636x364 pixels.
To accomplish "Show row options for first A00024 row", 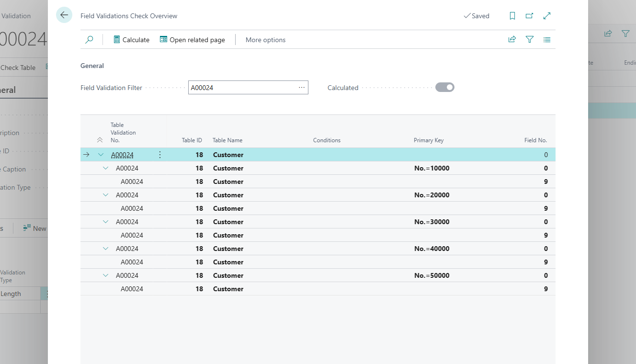I will pos(160,155).
